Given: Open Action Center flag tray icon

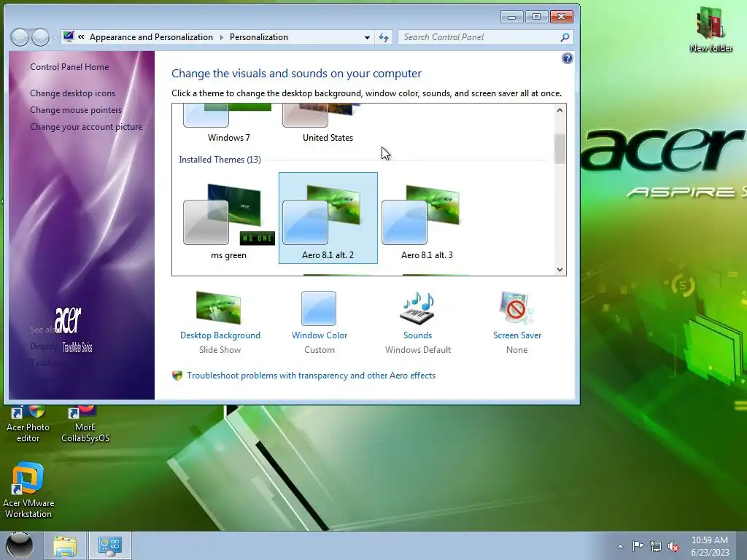Looking at the screenshot, I should (638, 546).
